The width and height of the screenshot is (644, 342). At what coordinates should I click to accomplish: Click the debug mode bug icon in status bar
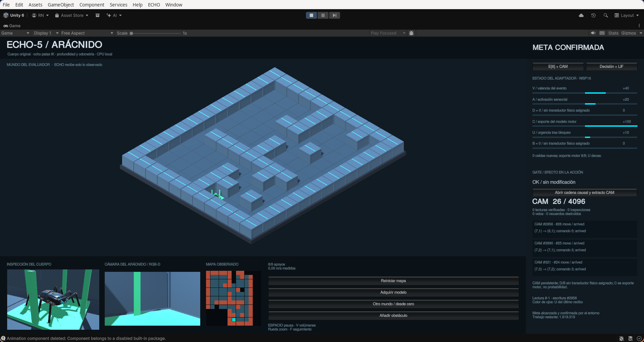pos(621,339)
